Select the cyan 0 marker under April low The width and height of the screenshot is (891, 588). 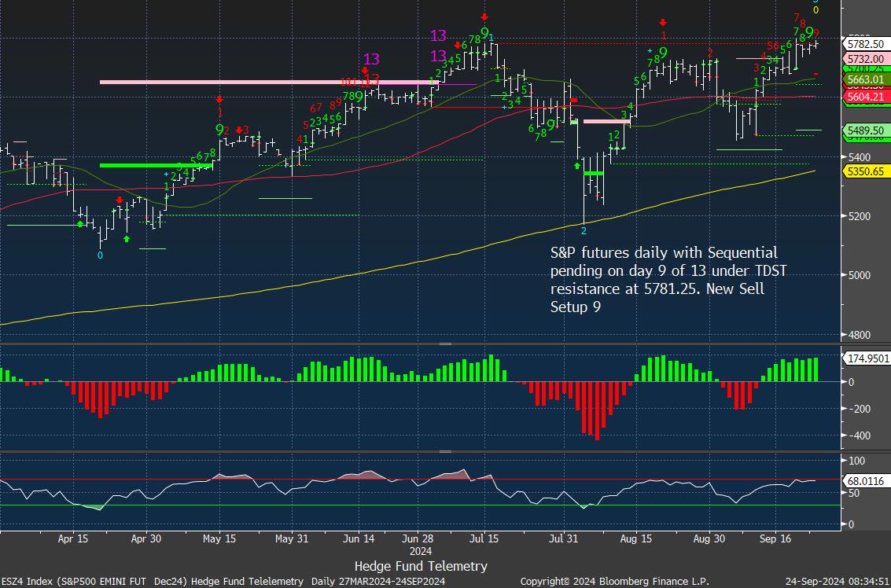[100, 255]
